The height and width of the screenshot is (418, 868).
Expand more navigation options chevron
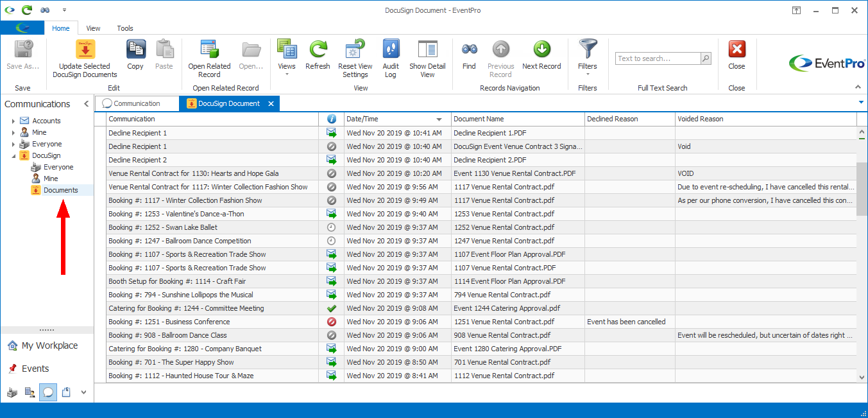pos(83,392)
